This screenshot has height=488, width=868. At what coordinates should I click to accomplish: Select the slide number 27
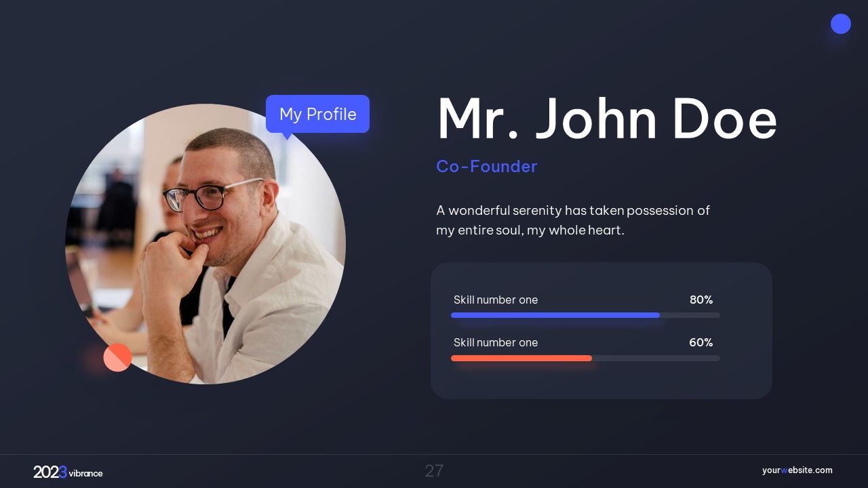pos(434,471)
